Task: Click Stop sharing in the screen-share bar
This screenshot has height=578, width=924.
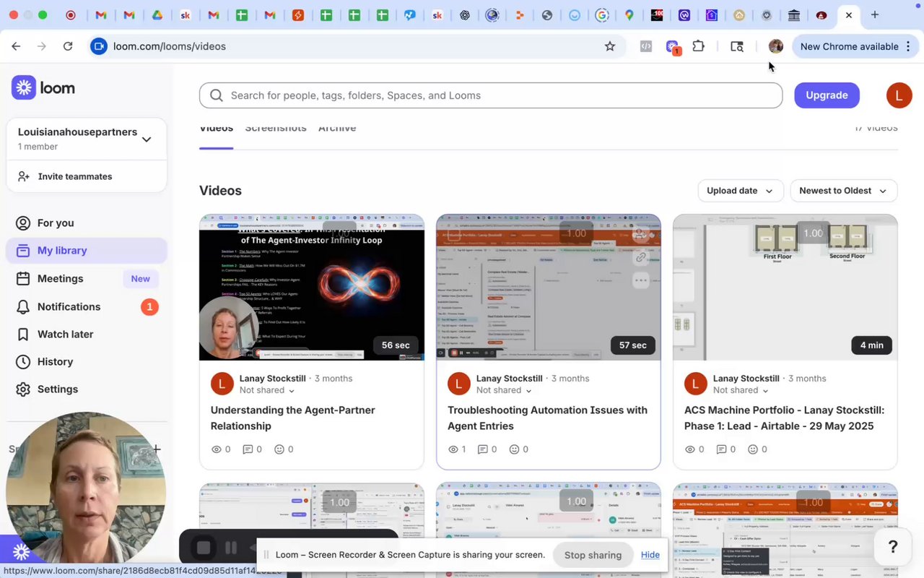Action: (593, 555)
